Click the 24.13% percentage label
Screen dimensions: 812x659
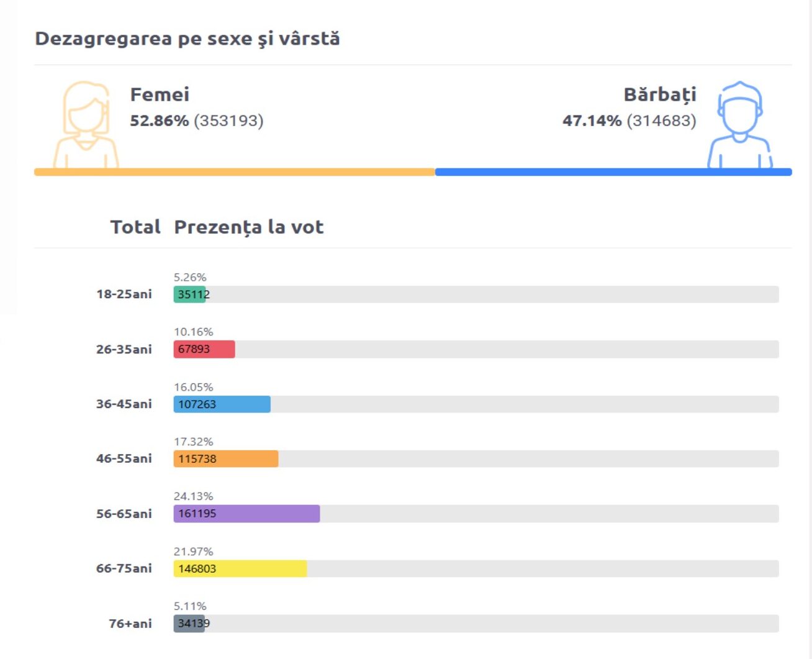(193, 496)
